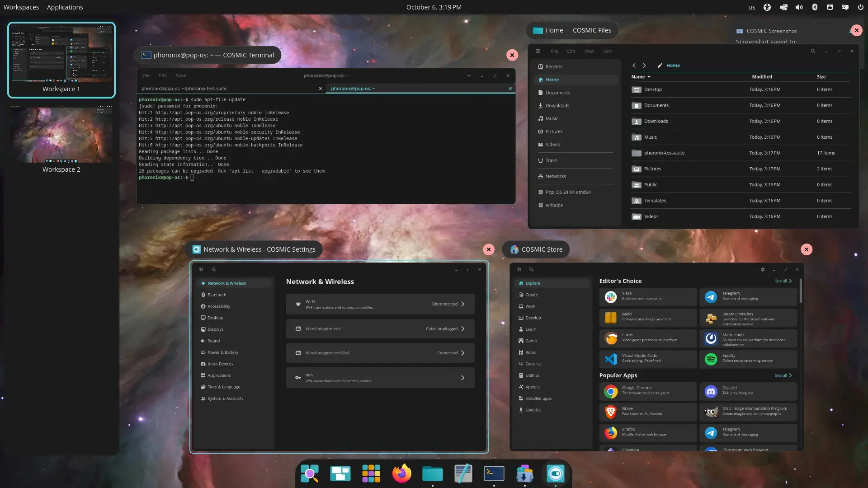Select the Workspace 2 thumbnail
The height and width of the screenshot is (488, 868).
coord(61,136)
